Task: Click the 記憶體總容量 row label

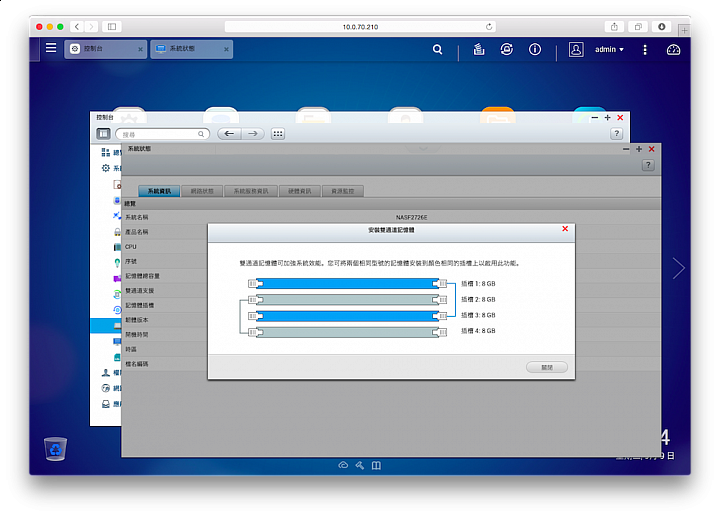Action: [x=142, y=276]
